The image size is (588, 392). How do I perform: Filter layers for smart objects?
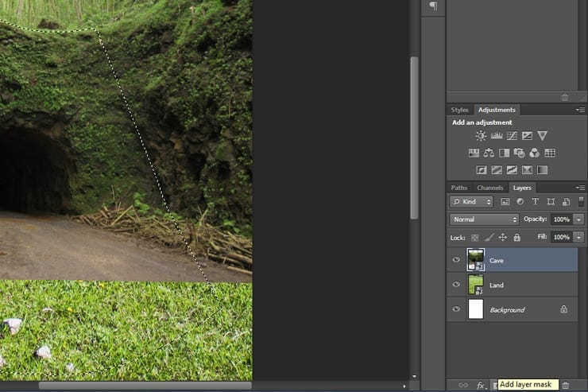[x=566, y=202]
